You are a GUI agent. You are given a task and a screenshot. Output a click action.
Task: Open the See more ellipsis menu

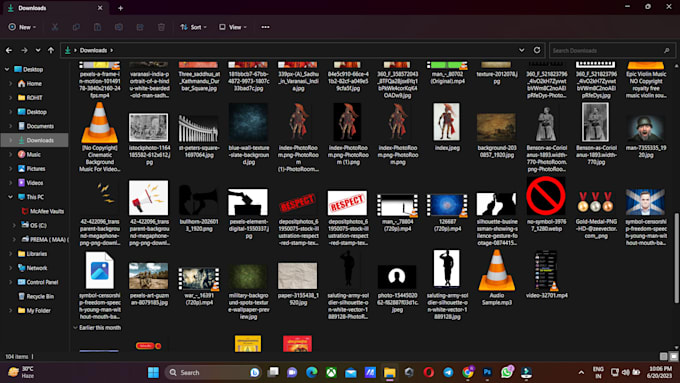pos(265,27)
